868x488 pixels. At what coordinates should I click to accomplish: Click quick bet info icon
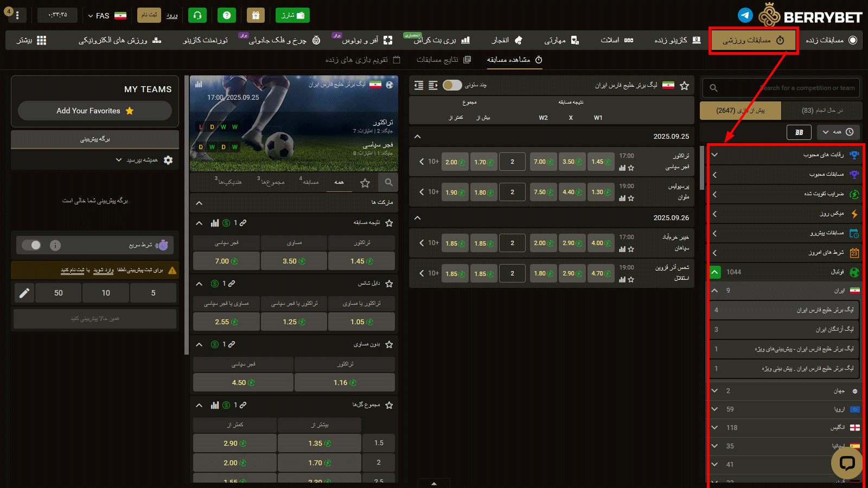55,245
